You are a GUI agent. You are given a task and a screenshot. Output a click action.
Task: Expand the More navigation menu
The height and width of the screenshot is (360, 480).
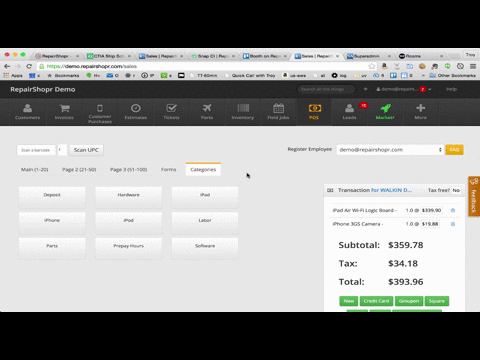[x=421, y=111]
